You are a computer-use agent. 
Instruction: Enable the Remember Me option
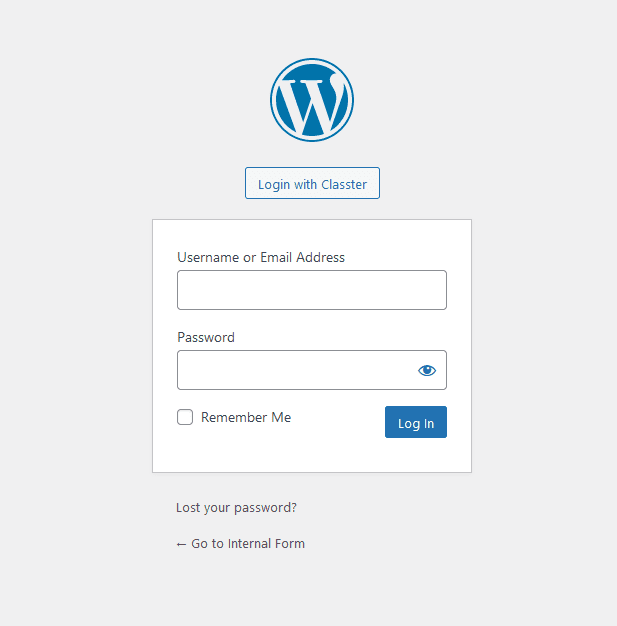pyautogui.click(x=185, y=417)
